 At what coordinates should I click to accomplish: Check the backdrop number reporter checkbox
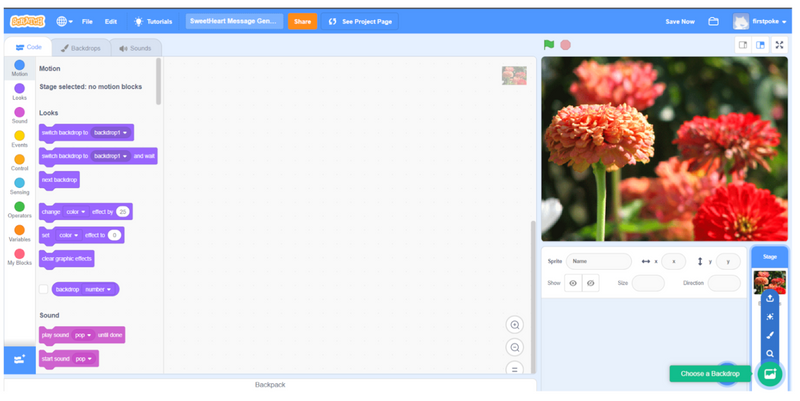click(x=44, y=289)
